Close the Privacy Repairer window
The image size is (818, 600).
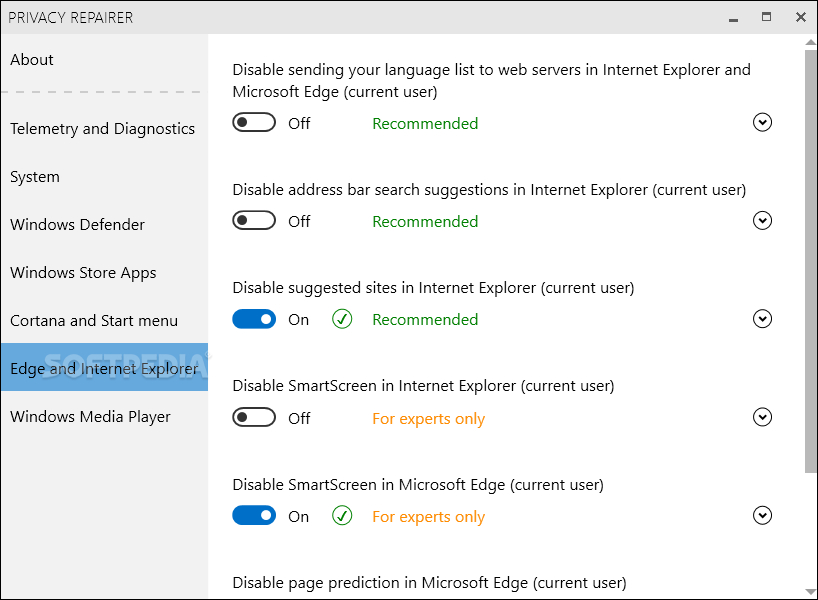801,17
